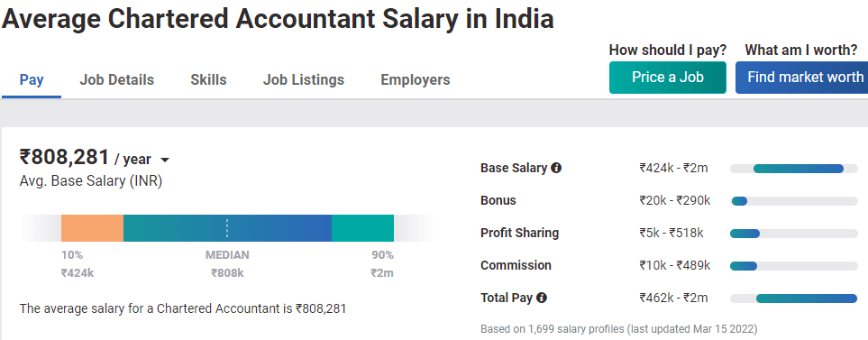Click the Average Chartered Accountant Salary heading
Image resolution: width=868 pixels, height=340 pixels.
coord(278,19)
